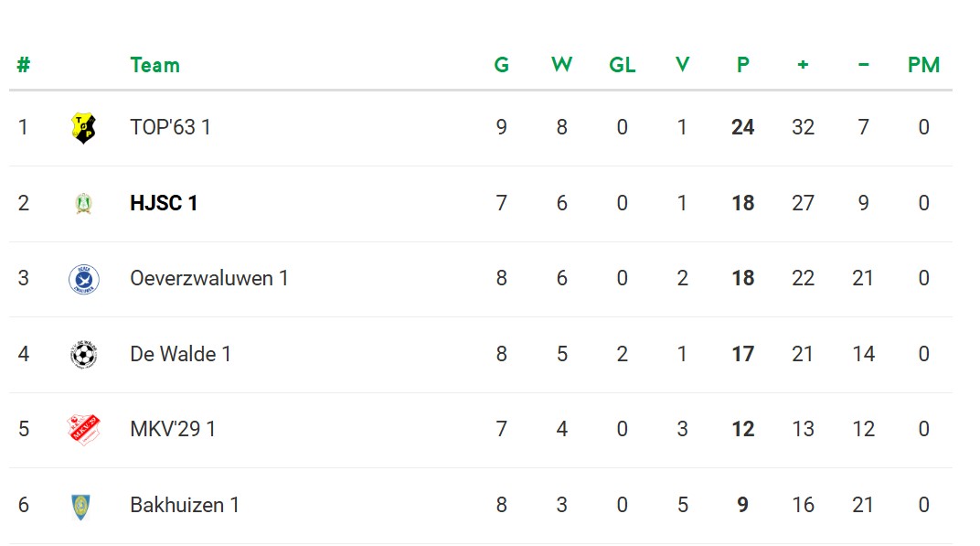Click the P points column header

[x=742, y=65]
